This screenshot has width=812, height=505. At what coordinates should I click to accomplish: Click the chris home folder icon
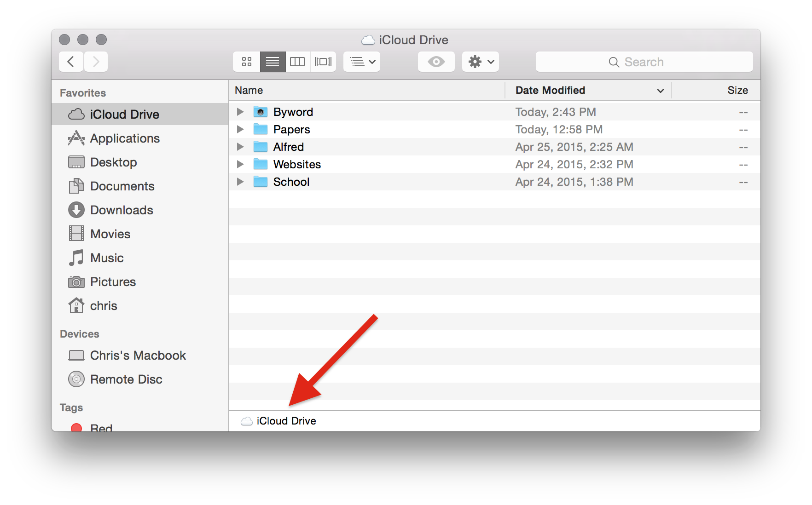coord(76,305)
